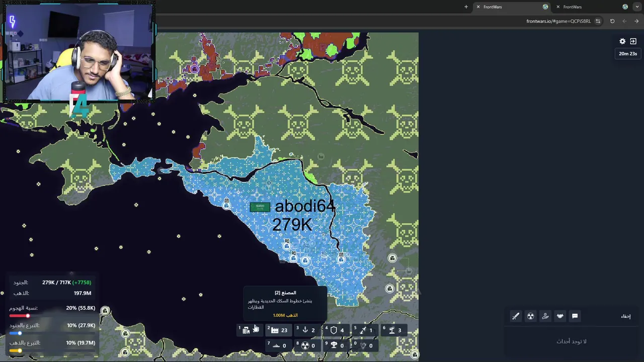Click the لا توجد أحداث no-events message
Screen dimensions: 644x362
pos(572,341)
